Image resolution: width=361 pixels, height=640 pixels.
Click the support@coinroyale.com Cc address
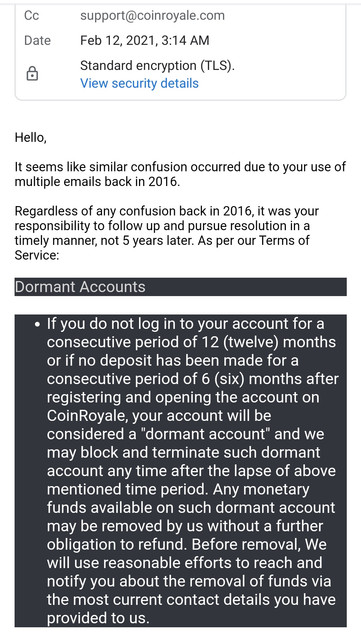pyautogui.click(x=152, y=16)
